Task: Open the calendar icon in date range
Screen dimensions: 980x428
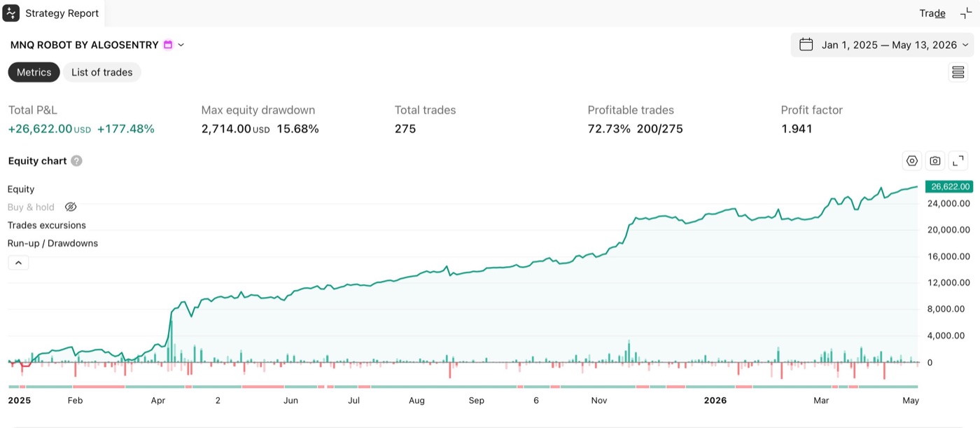Action: (806, 45)
